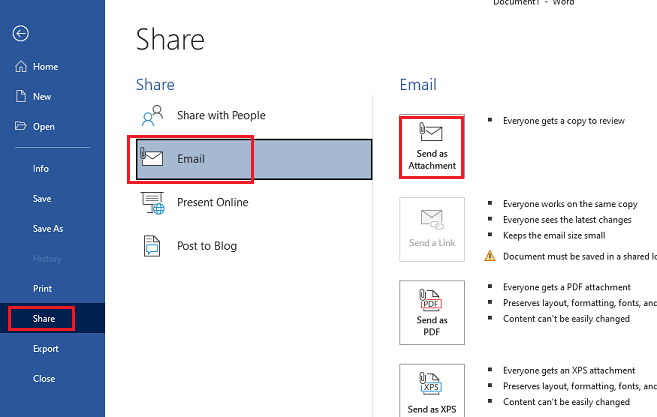Click Close in the sidebar
This screenshot has width=657, height=417.
tap(44, 379)
